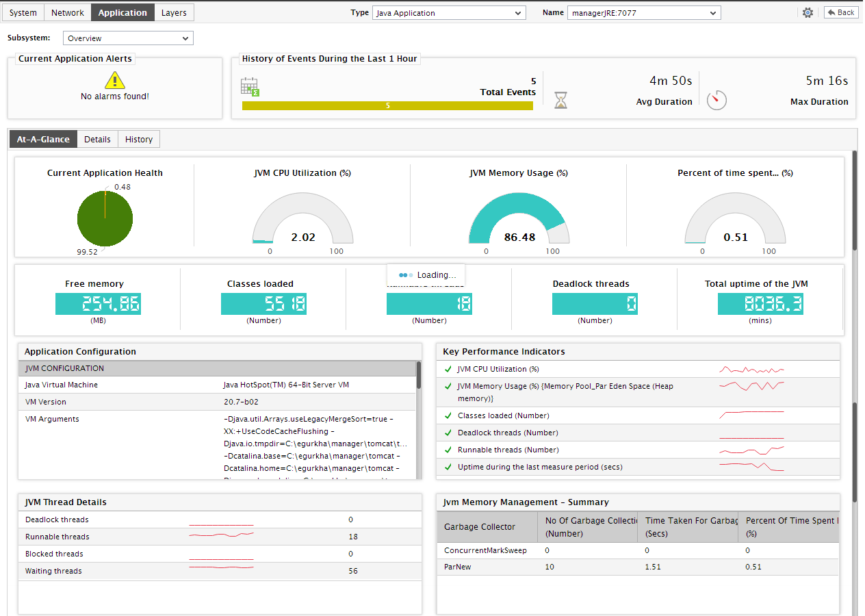The width and height of the screenshot is (865, 616).
Task: Open the History tab
Action: pyautogui.click(x=139, y=139)
